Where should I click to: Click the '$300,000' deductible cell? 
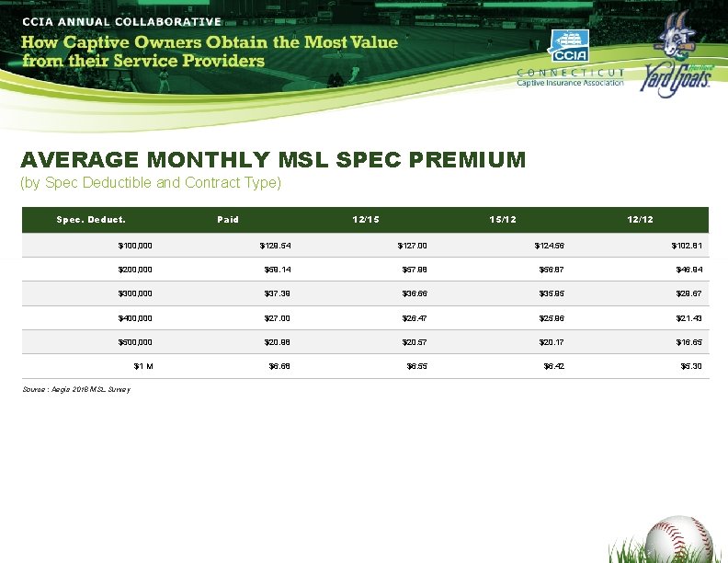(x=135, y=293)
